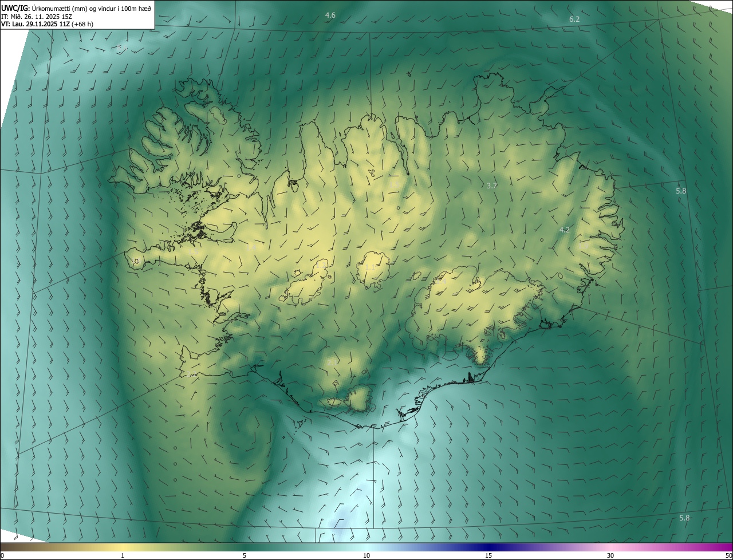Click the 30 tick on the color scale
Viewport: 733px width, 560px height.
click(610, 555)
